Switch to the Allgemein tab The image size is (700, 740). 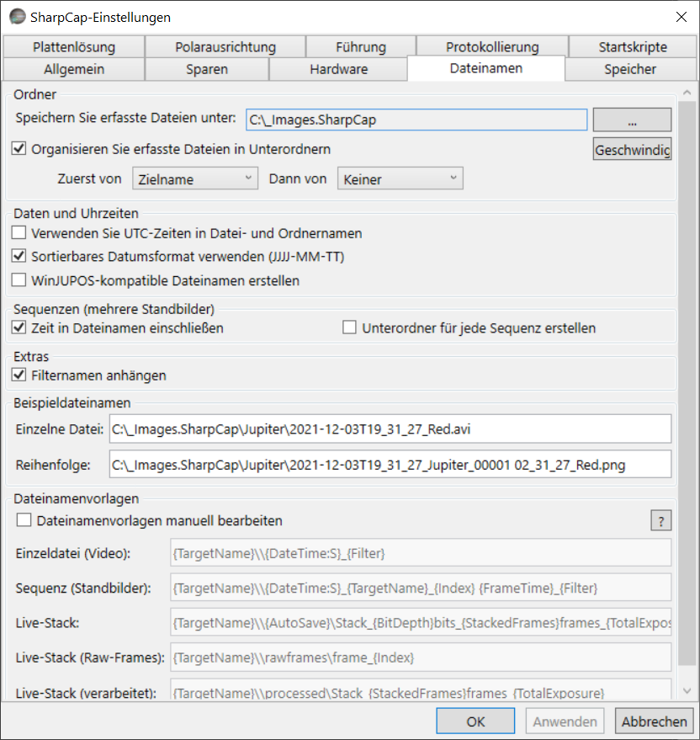(74, 69)
